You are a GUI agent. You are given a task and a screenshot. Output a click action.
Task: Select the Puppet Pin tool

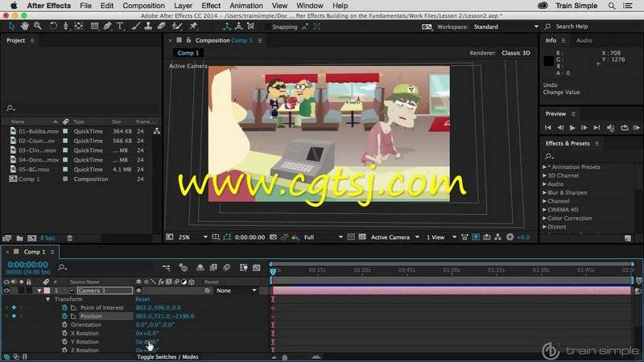(x=193, y=27)
